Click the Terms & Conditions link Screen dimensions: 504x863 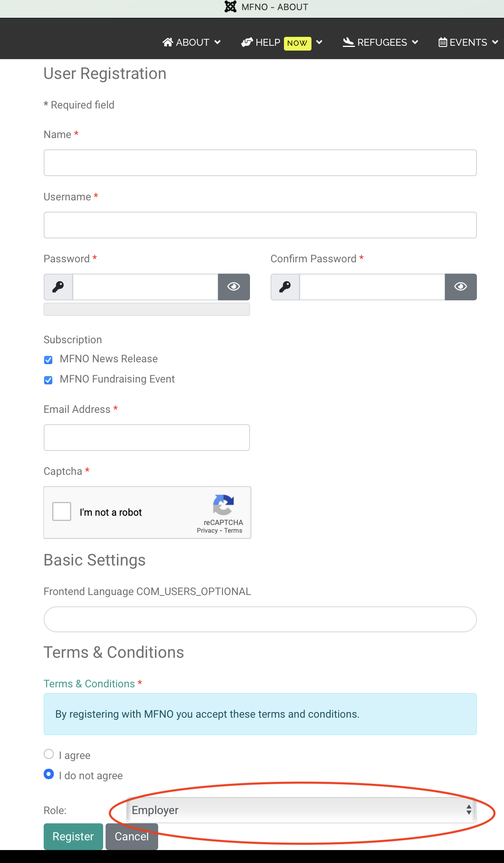[x=89, y=684]
